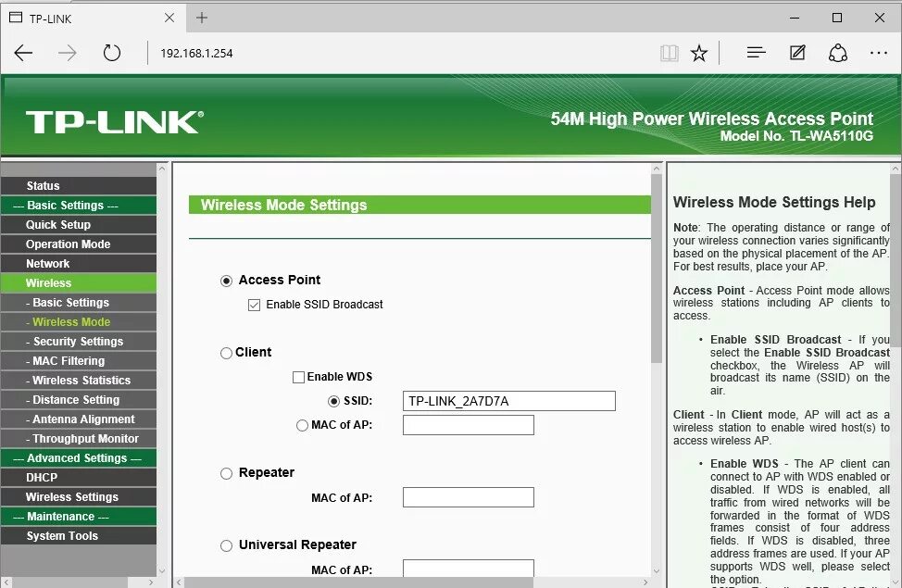The image size is (902, 588).
Task: Go back with the browser back arrow
Action: pos(23,53)
